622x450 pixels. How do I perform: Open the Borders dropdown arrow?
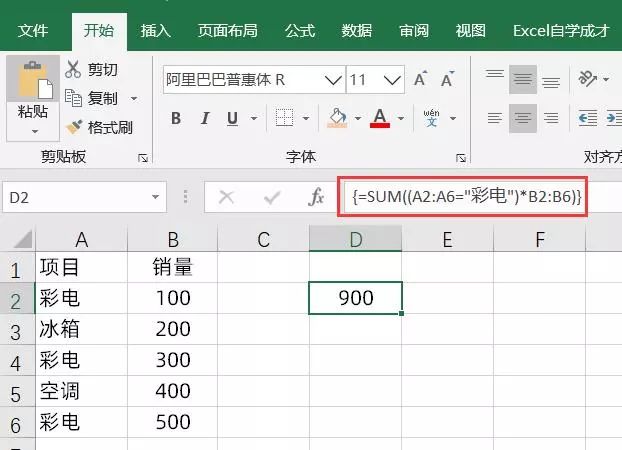[305, 118]
